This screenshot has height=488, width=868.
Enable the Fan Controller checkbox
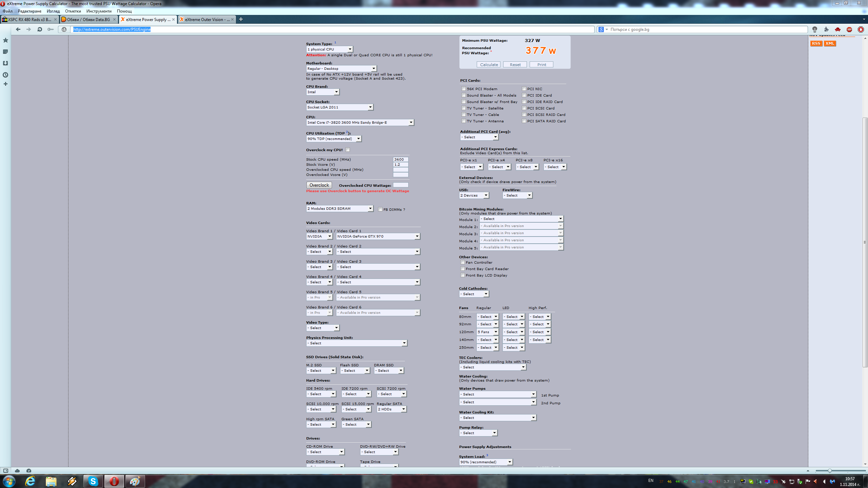462,262
